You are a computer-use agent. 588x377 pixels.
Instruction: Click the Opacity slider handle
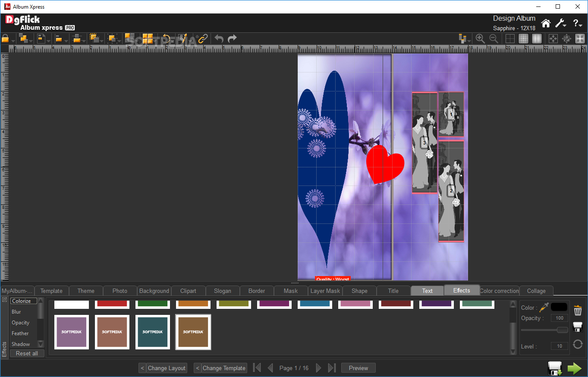[562, 330]
